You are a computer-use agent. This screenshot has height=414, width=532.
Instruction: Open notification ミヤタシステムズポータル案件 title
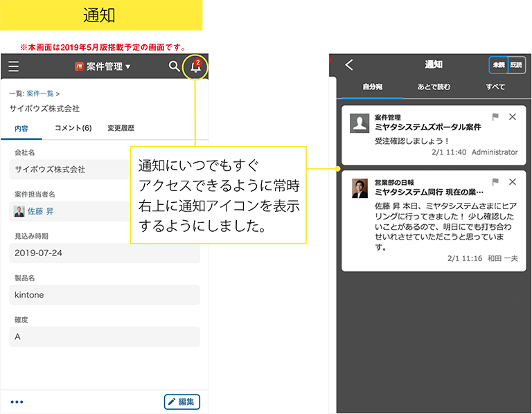click(x=428, y=127)
